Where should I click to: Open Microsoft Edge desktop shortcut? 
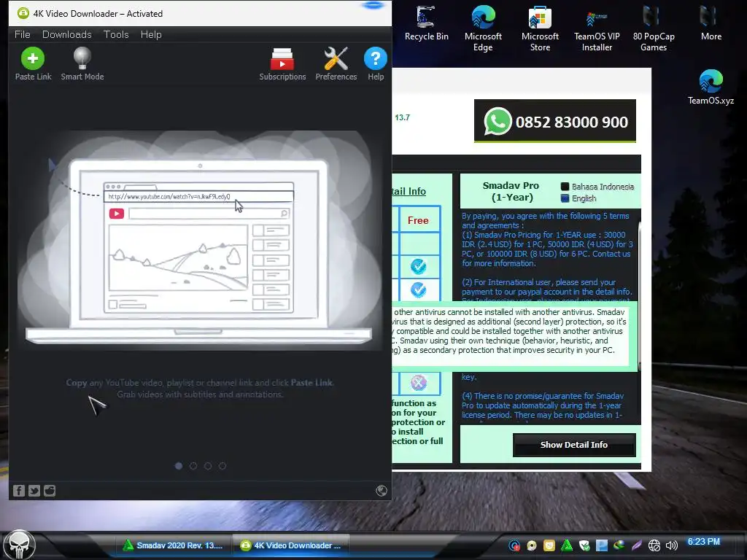[x=483, y=28]
